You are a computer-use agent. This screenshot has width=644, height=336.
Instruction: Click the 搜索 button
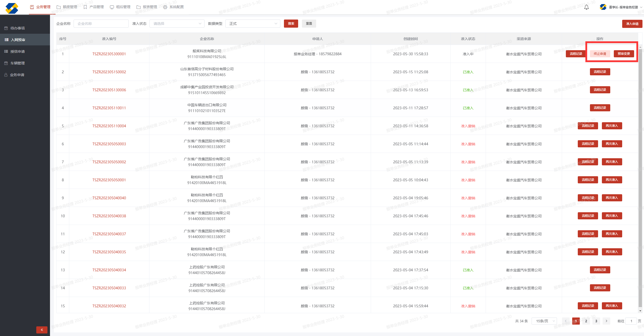coord(291,24)
